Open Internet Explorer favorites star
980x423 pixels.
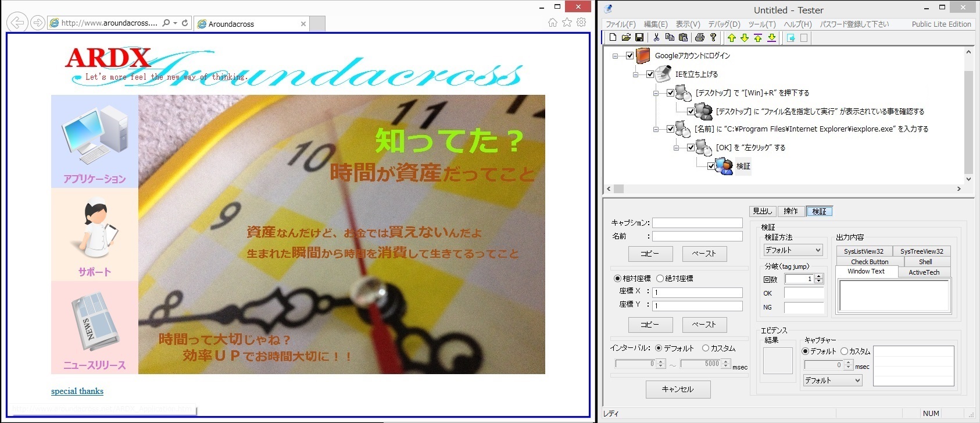[x=567, y=23]
